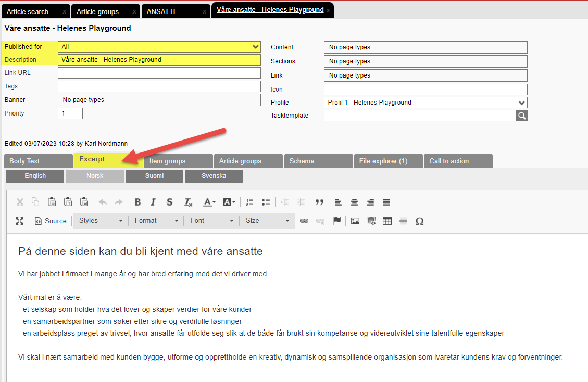Image resolution: width=588 pixels, height=382 pixels.
Task: Select the English language button
Action: click(x=35, y=176)
